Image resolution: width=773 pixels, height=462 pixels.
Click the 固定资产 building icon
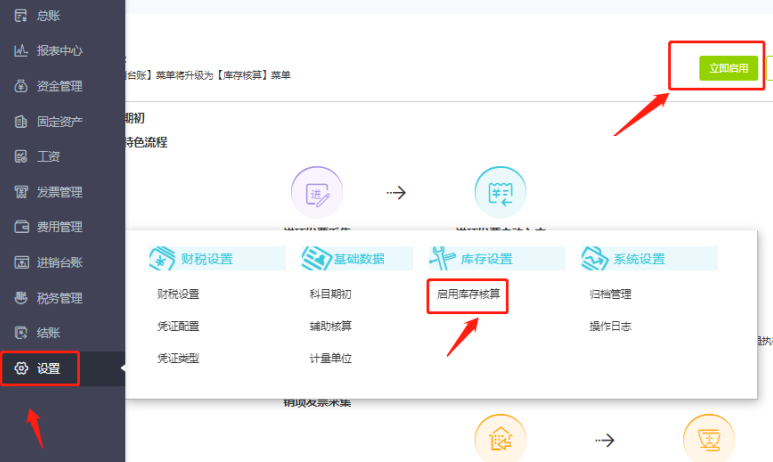[21, 121]
